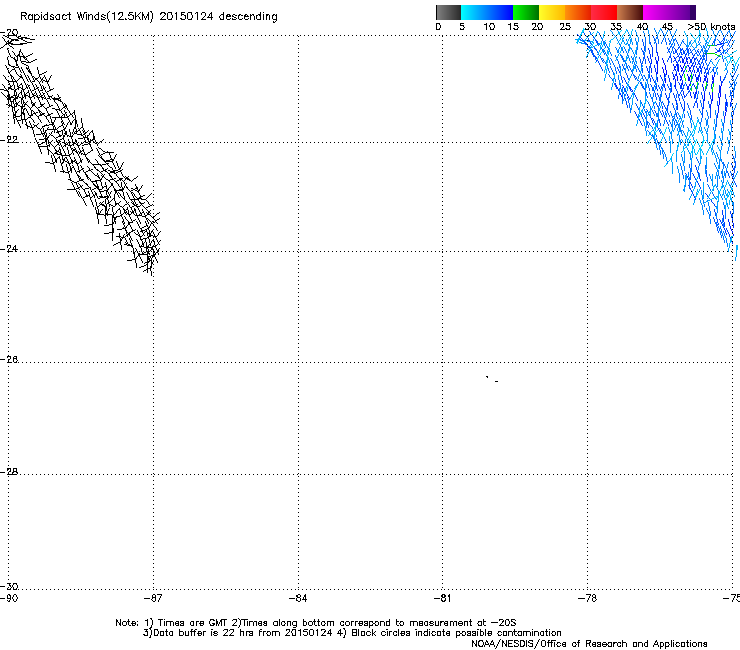Click the '-28' latitude axis label
This screenshot has height=650, width=740.
[9, 472]
